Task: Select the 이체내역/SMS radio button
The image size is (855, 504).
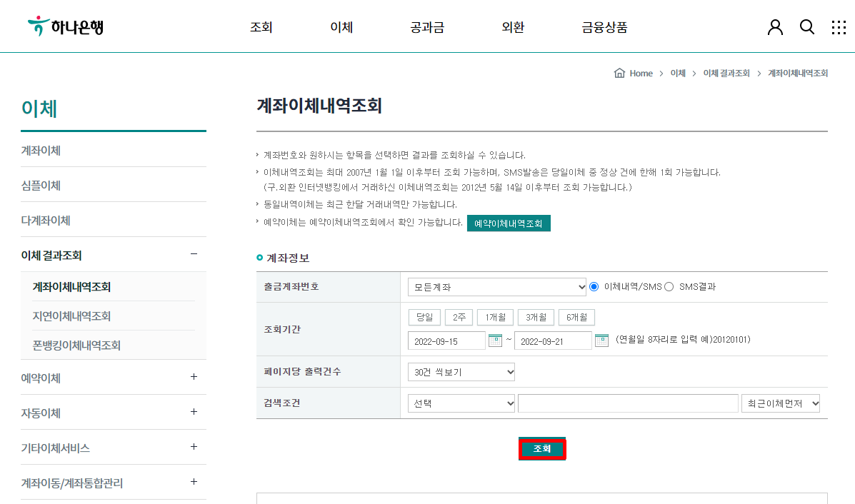Action: point(594,286)
